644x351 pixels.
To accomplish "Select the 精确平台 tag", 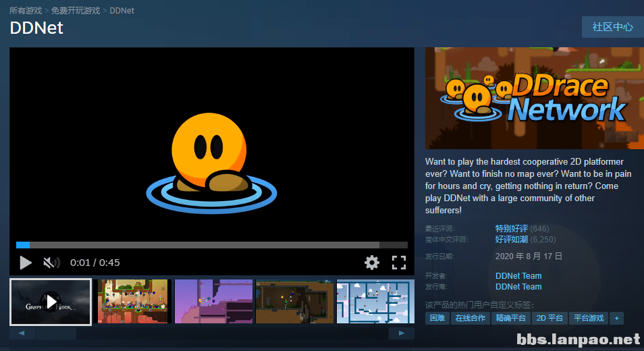I will pos(510,318).
